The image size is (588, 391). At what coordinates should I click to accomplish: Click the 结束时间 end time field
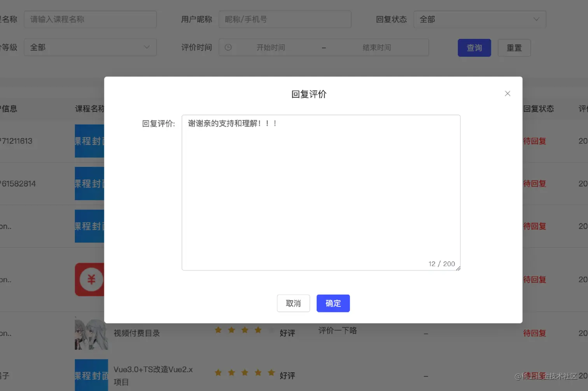click(377, 47)
